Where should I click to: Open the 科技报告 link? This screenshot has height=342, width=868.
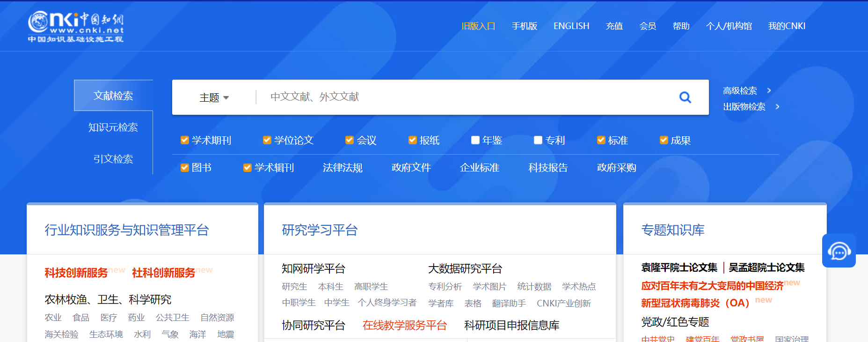point(548,168)
